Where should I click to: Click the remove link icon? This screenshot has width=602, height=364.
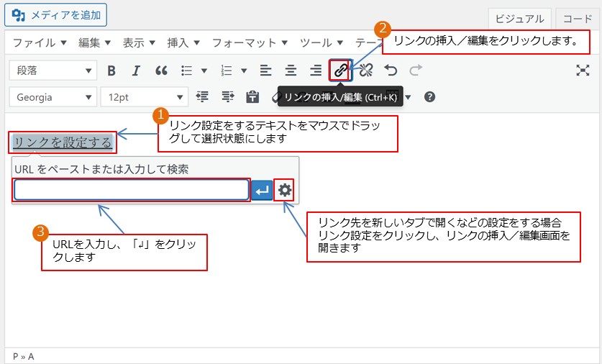pos(365,70)
